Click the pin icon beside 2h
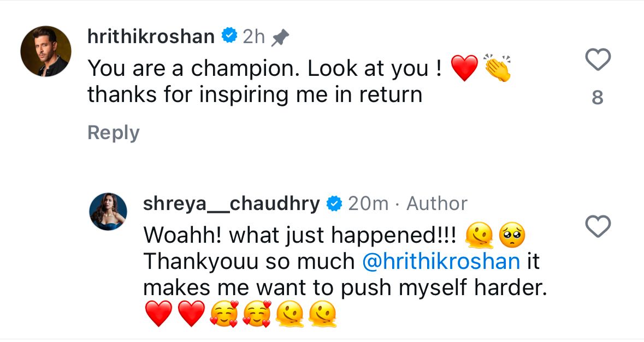Image resolution: width=644 pixels, height=342 pixels. [280, 38]
